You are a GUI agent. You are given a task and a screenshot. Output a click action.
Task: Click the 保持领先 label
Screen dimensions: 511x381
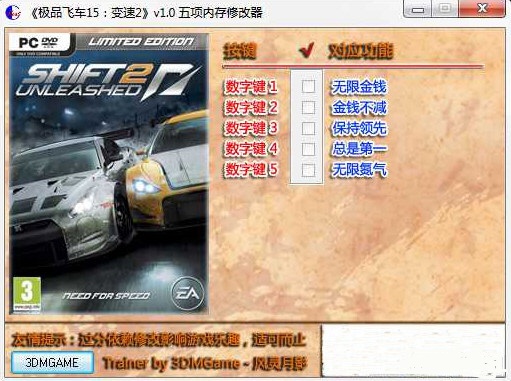(359, 128)
